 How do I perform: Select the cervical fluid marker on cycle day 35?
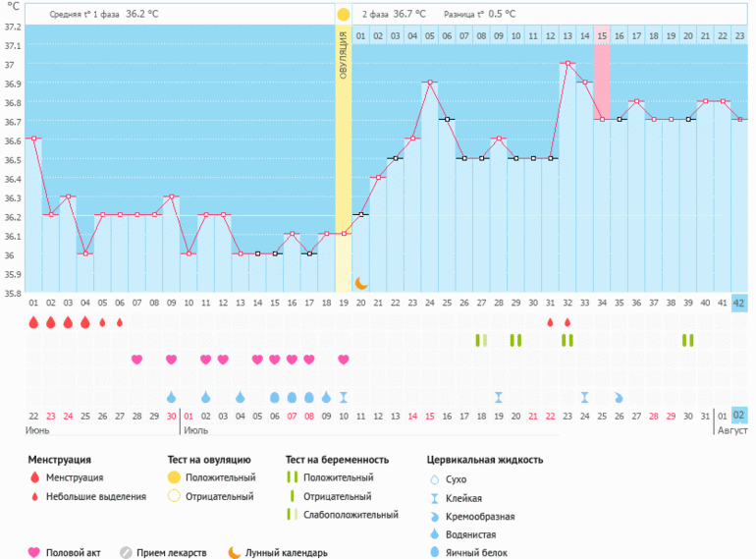click(x=619, y=397)
